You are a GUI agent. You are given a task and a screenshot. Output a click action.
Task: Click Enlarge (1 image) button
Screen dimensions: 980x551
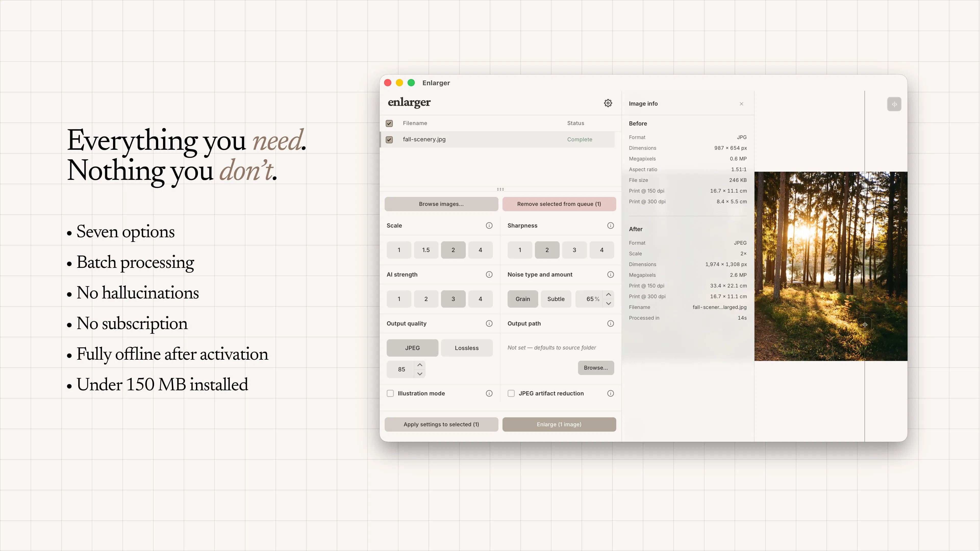click(x=559, y=424)
